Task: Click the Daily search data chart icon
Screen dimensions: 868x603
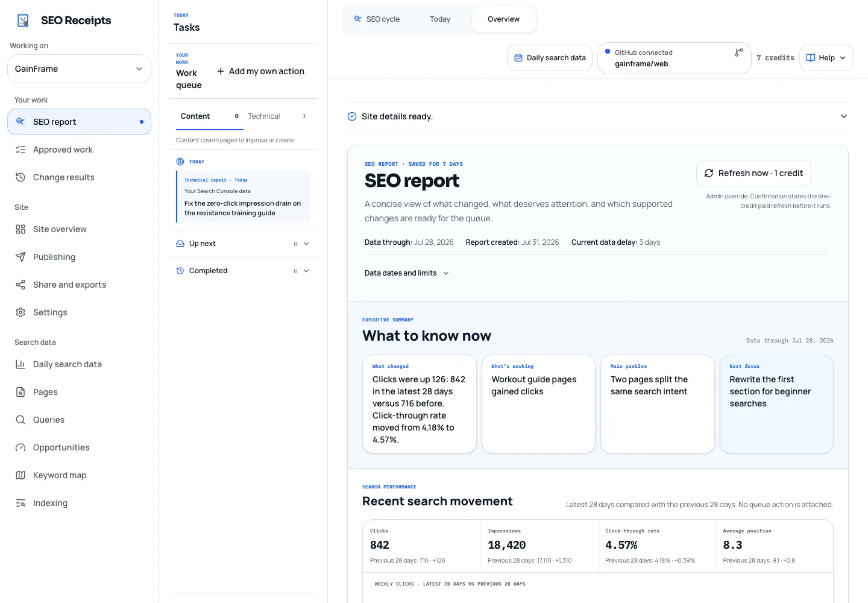Action: pyautogui.click(x=20, y=364)
